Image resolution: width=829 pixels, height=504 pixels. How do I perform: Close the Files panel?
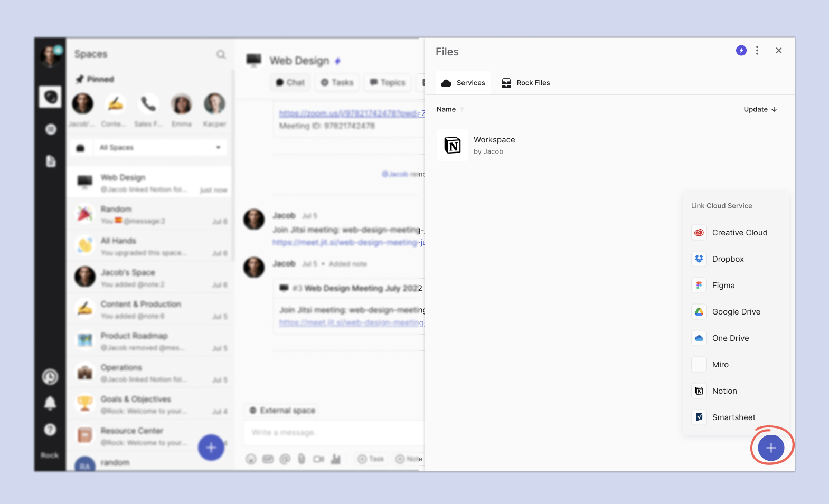(x=779, y=51)
